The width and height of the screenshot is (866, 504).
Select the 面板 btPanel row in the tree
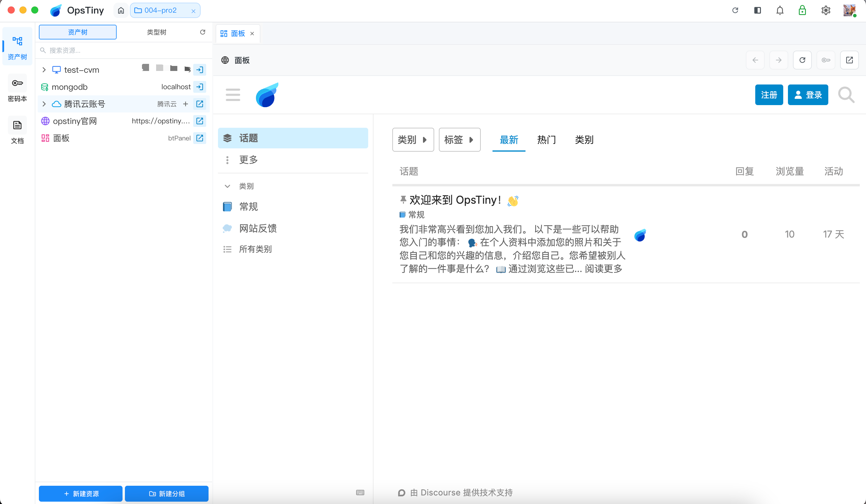[124, 138]
